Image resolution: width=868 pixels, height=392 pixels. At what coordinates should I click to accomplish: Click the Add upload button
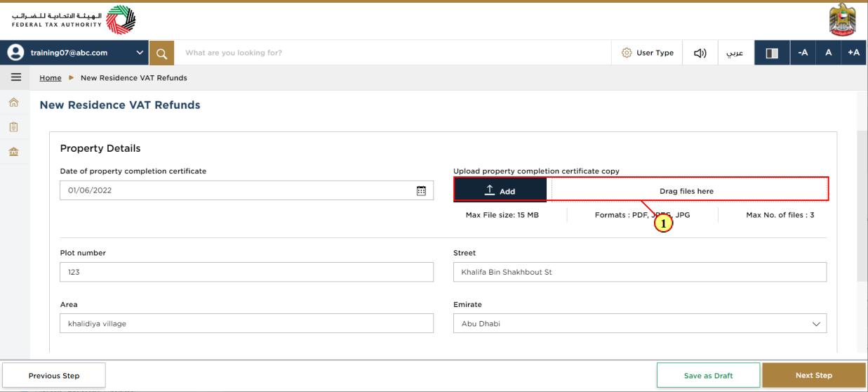point(500,190)
